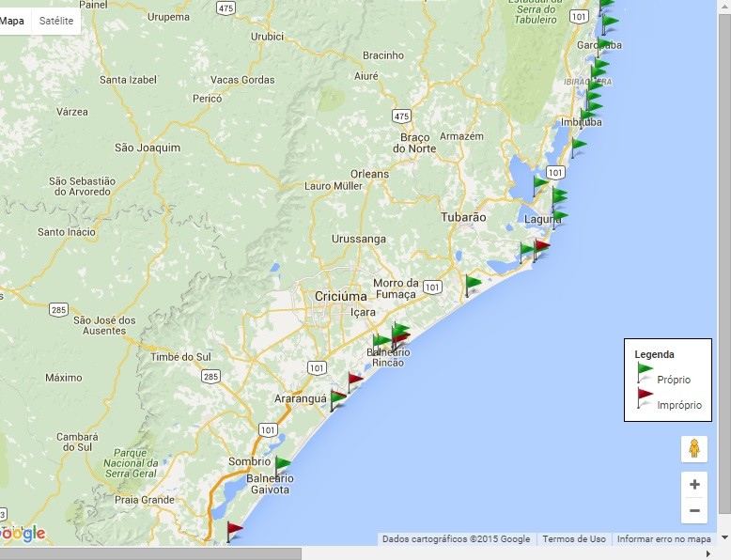Click the green flag on the Imbituba label
This screenshot has height=560, width=731.
(x=586, y=117)
